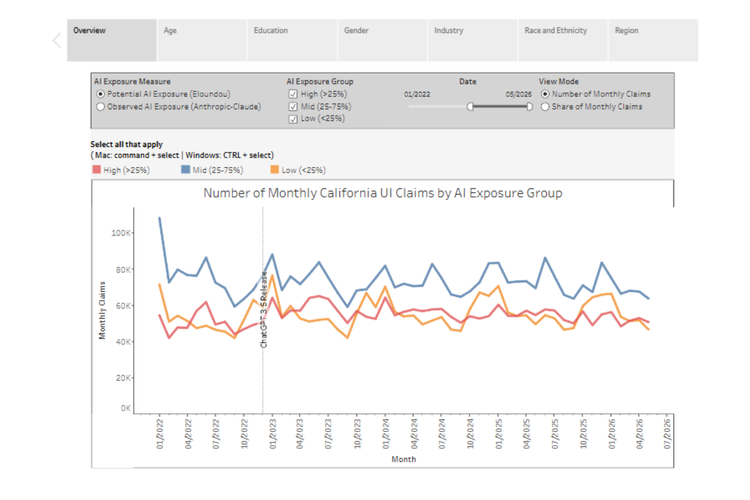This screenshot has width=750, height=500.
Task: Click the AI Exposure Group heading
Action: tap(320, 81)
